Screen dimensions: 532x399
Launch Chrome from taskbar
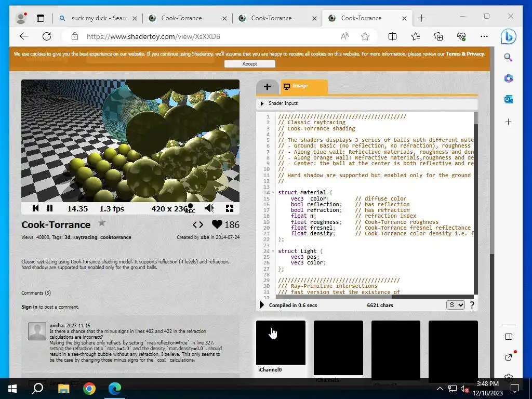[89, 389]
